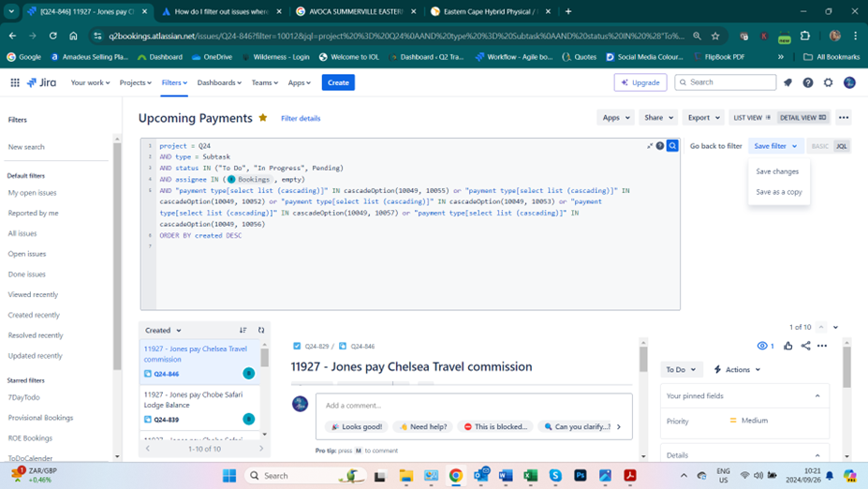This screenshot has width=868, height=489.
Task: Click Go back to filter
Action: point(715,146)
